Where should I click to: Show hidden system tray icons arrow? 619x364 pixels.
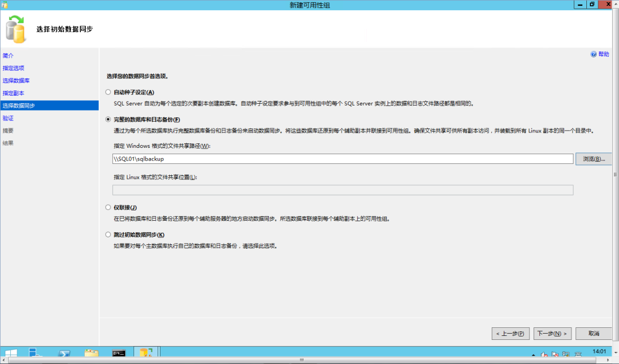534,354
